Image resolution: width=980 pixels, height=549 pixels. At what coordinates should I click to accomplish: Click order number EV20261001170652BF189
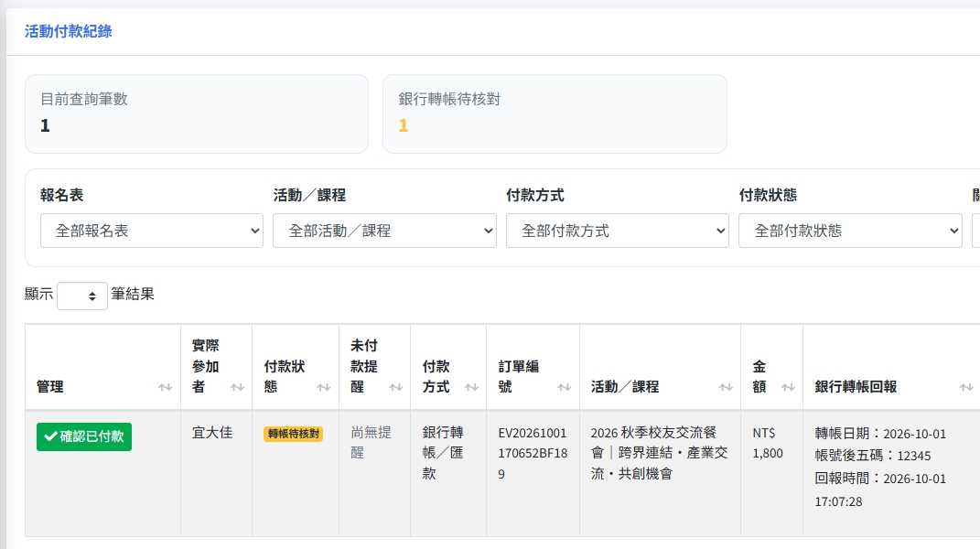[533, 453]
